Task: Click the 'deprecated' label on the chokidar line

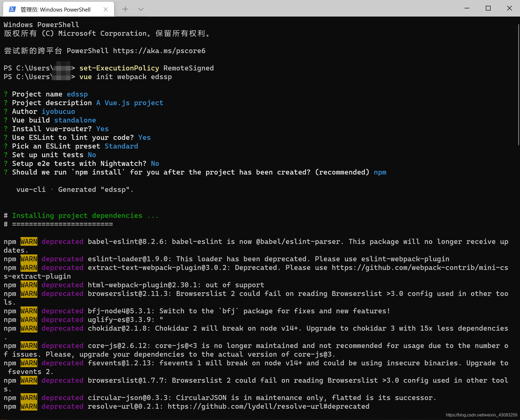Action: (63, 328)
